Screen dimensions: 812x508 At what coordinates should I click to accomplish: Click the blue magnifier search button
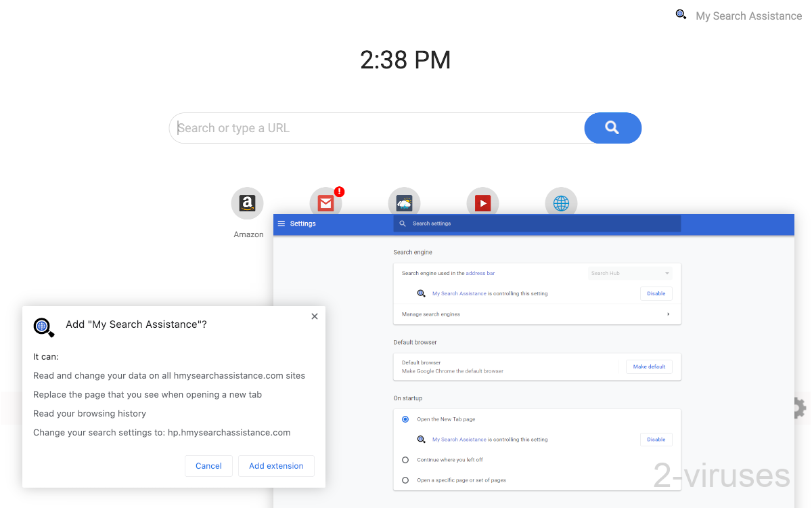pos(612,127)
